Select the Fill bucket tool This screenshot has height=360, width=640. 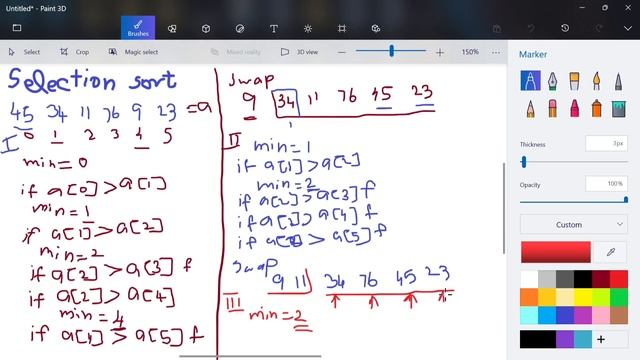618,109
